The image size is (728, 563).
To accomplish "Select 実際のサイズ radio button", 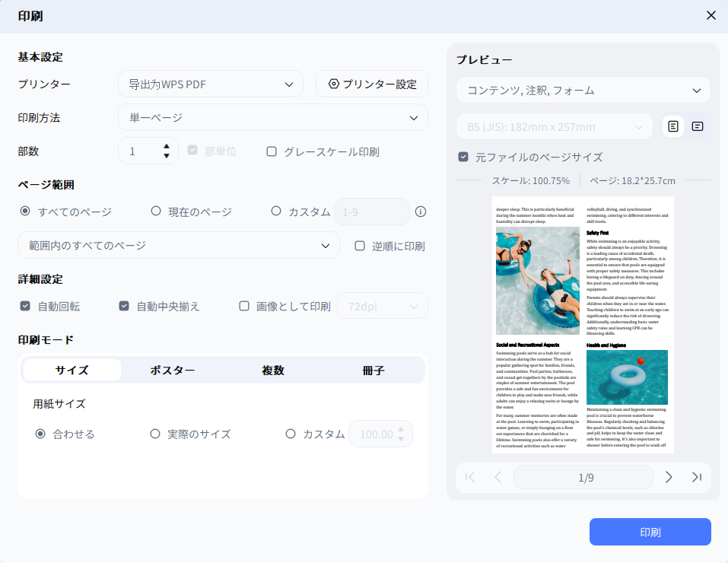I will coord(155,434).
